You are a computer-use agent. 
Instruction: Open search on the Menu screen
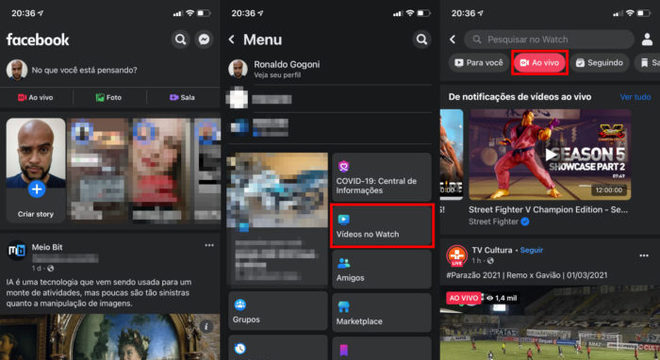(x=421, y=40)
